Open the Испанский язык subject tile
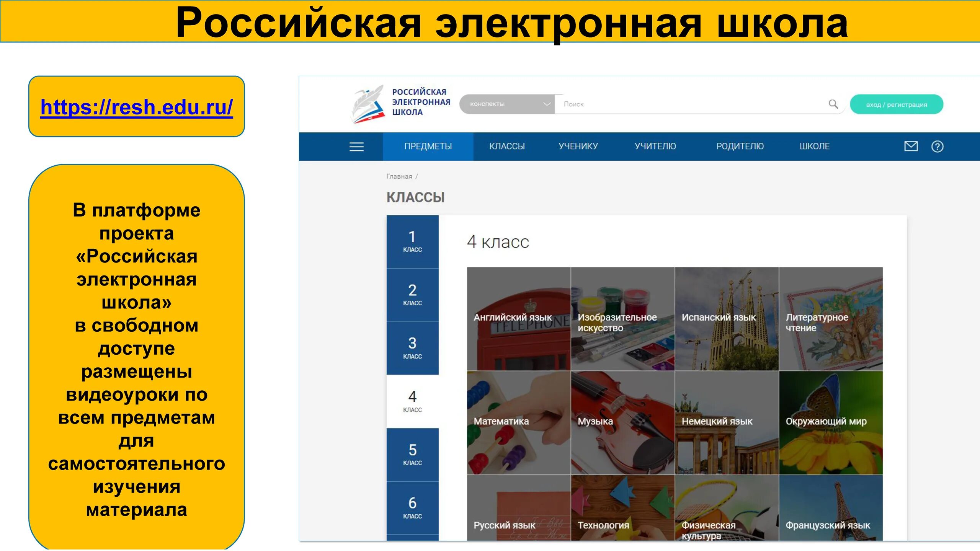Image resolution: width=980 pixels, height=551 pixels. tap(727, 319)
